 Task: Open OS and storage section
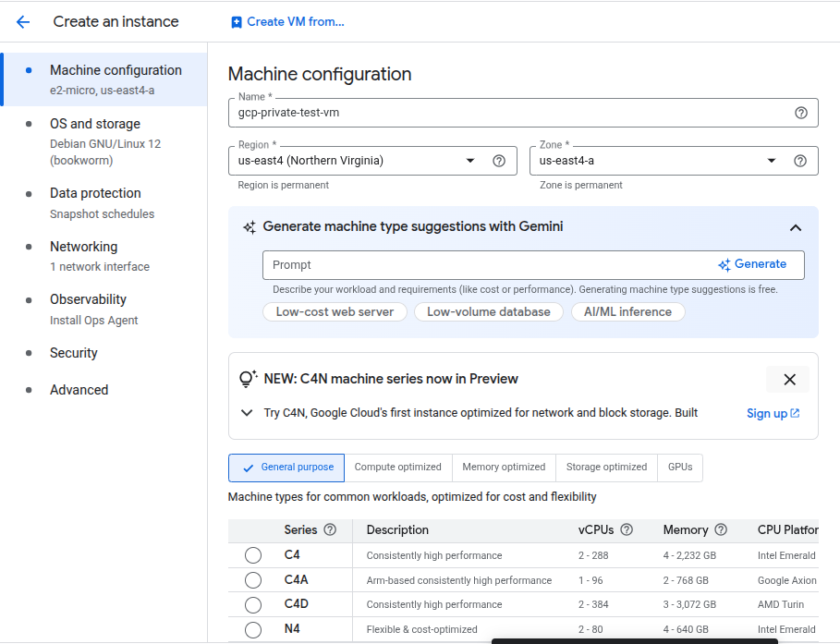point(105,141)
